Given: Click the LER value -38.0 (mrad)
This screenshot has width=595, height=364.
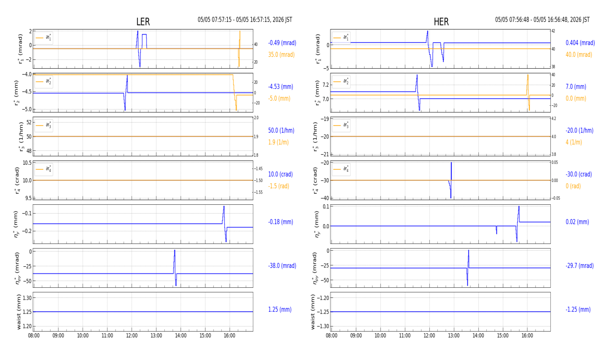Looking at the screenshot, I should click(282, 265).
